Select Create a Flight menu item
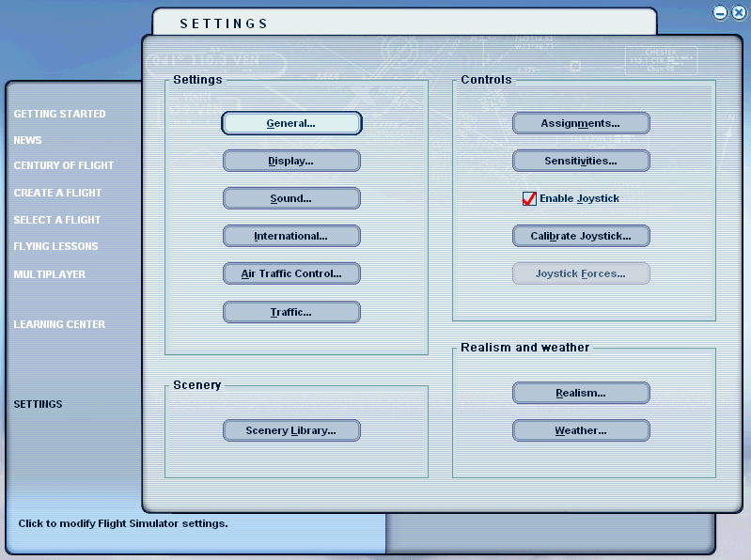 pos(57,193)
